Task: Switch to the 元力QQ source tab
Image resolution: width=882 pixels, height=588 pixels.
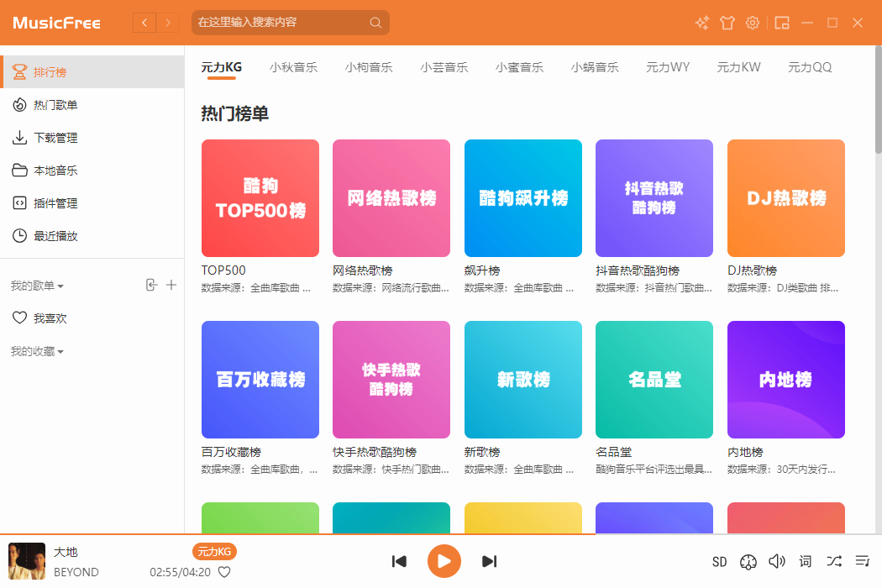Action: pyautogui.click(x=808, y=67)
